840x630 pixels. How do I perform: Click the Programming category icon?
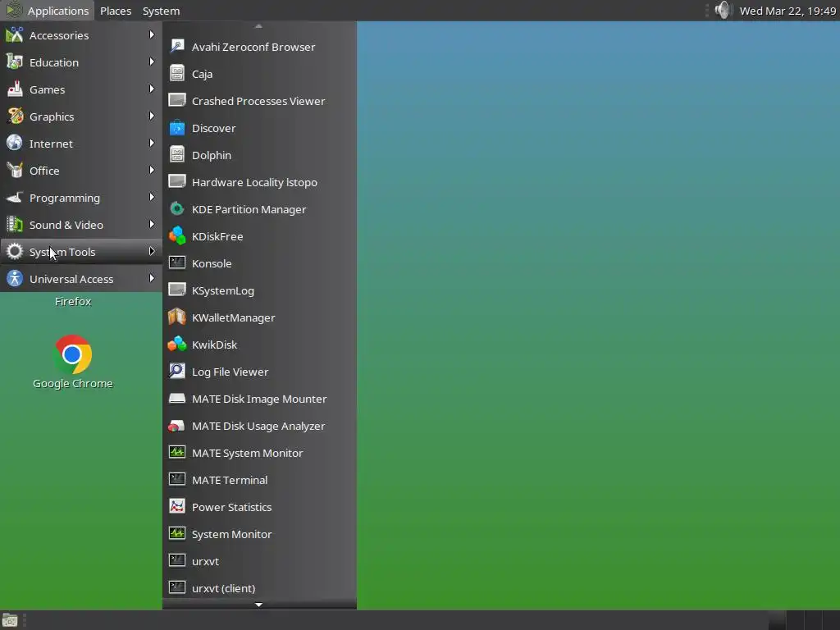coord(15,197)
